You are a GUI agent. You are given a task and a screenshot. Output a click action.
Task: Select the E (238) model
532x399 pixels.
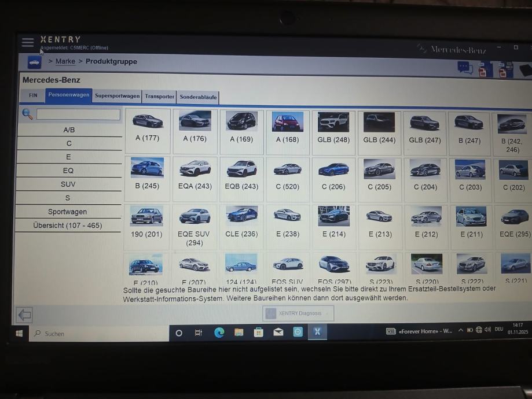[288, 227]
